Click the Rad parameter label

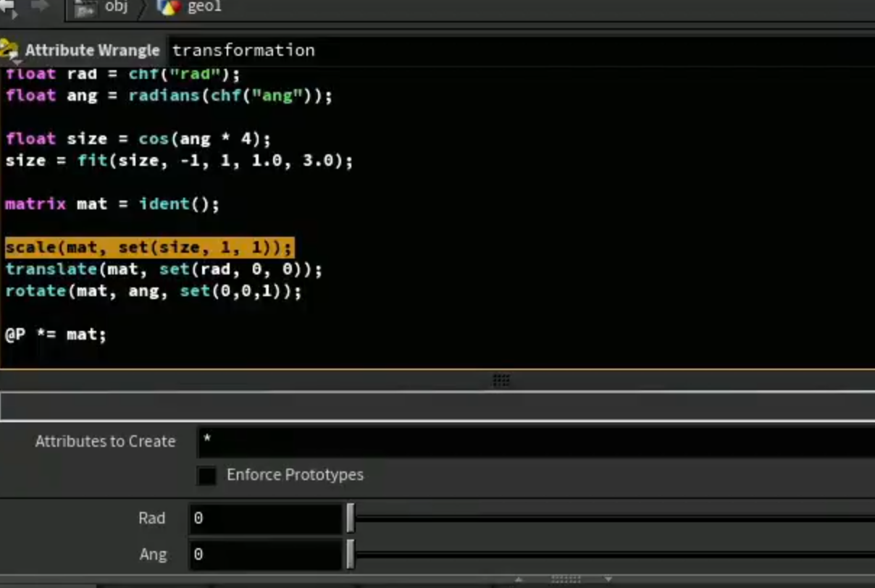coord(152,518)
